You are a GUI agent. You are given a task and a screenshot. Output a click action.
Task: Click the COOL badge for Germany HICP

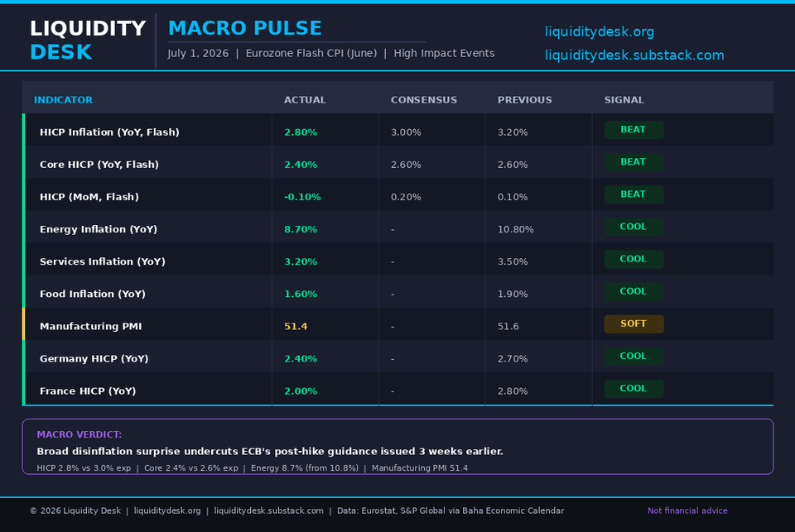point(634,357)
